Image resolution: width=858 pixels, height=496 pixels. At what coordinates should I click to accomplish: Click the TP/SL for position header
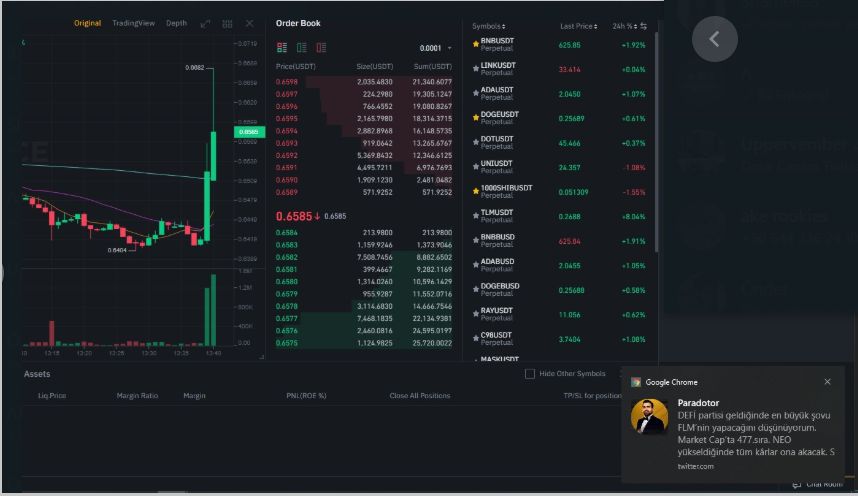593,395
